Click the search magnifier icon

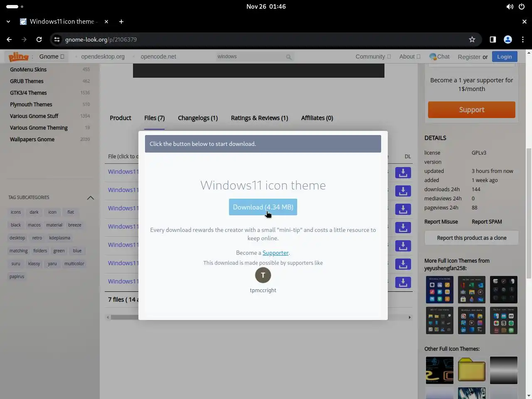pos(289,57)
